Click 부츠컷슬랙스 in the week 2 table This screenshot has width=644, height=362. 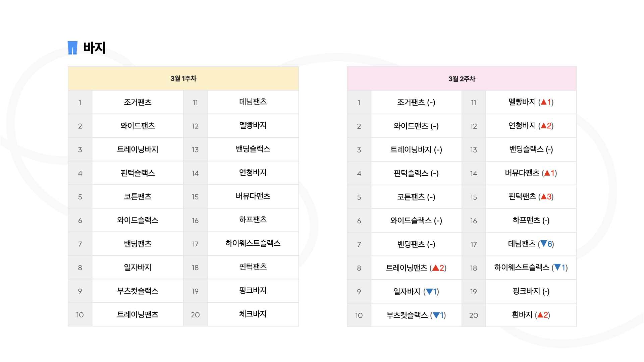click(407, 315)
